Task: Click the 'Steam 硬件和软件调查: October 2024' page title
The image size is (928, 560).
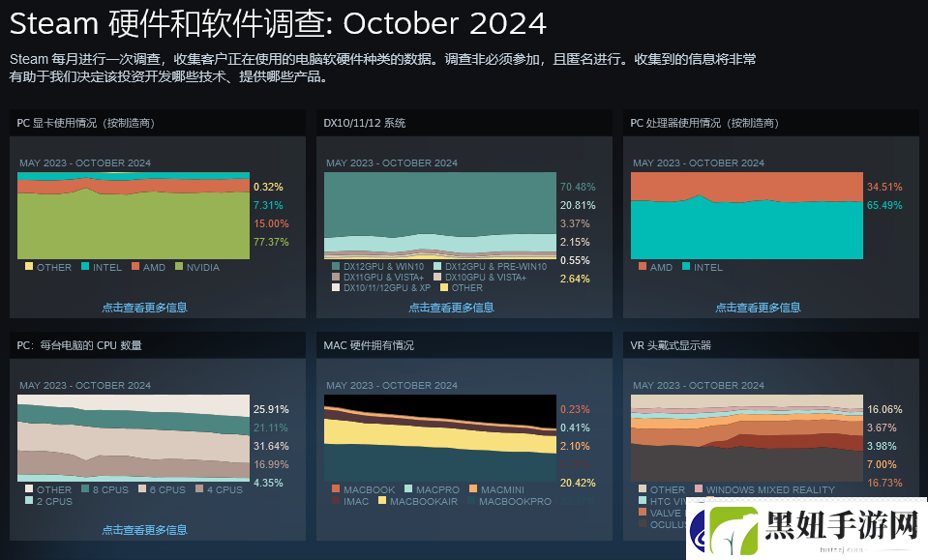Action: point(278,23)
